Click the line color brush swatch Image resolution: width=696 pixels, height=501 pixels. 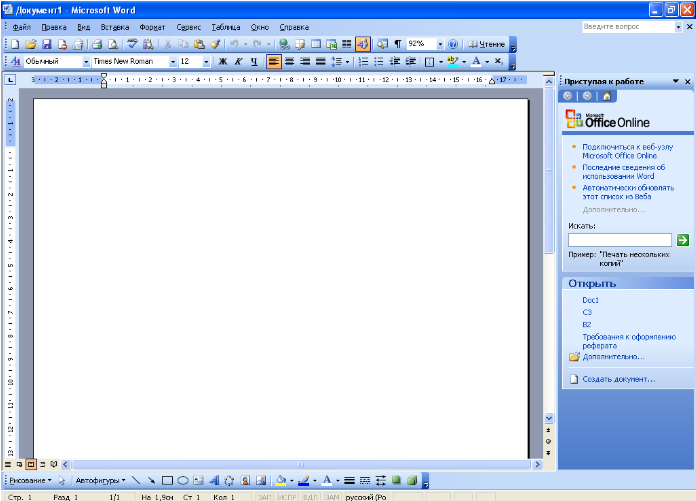point(304,480)
